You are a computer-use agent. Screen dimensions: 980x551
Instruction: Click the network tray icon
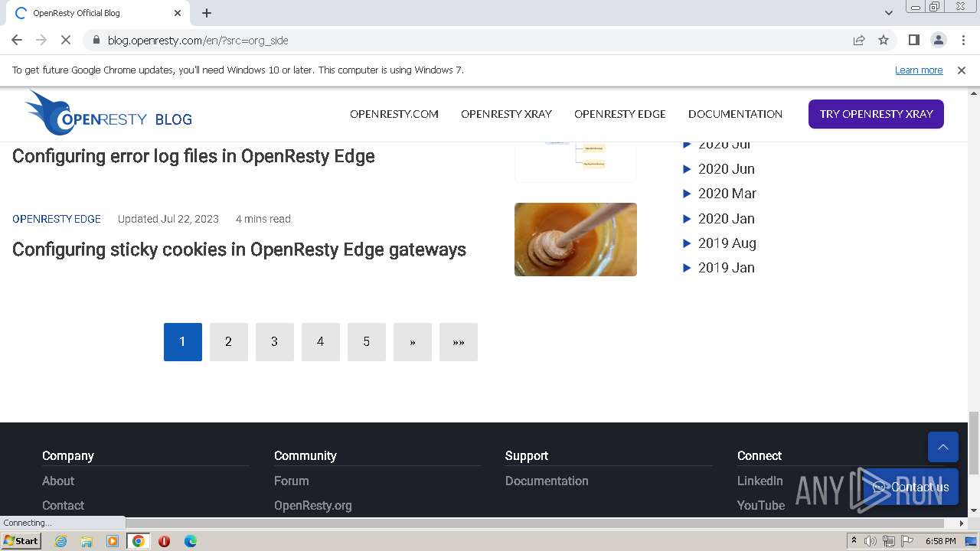(889, 541)
